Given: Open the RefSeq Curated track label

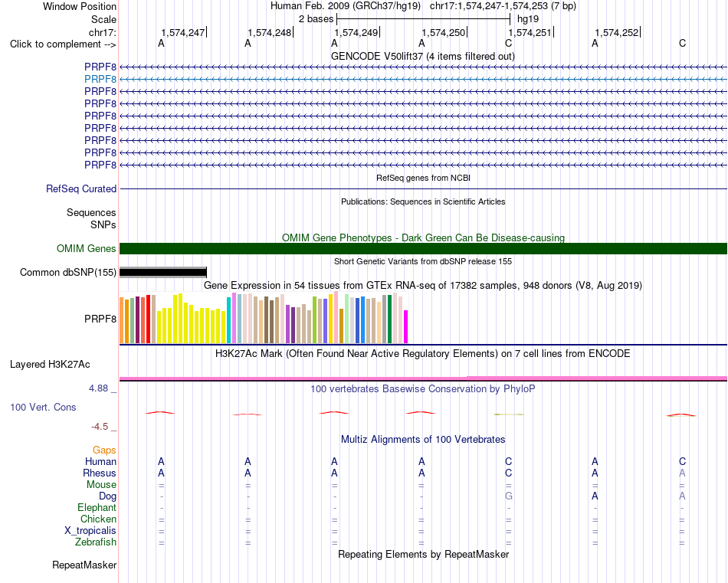Looking at the screenshot, I should (81, 189).
